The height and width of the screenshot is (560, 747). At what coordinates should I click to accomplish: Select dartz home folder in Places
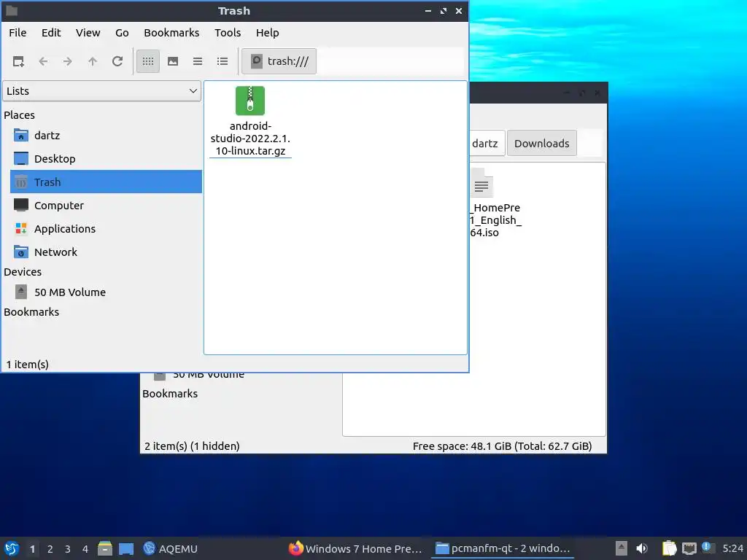[x=106, y=136]
